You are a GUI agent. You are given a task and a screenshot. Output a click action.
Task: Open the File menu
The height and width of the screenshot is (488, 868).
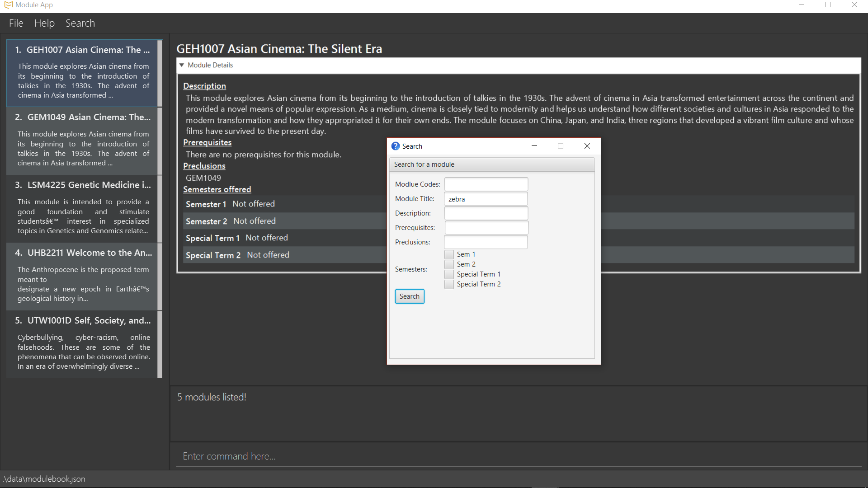point(16,23)
